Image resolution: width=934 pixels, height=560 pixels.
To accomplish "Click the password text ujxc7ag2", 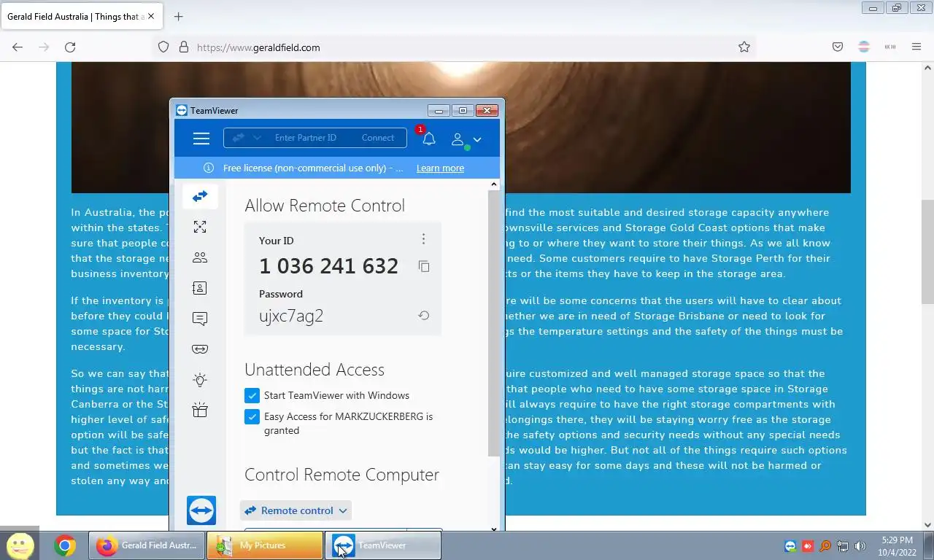I will tap(291, 316).
